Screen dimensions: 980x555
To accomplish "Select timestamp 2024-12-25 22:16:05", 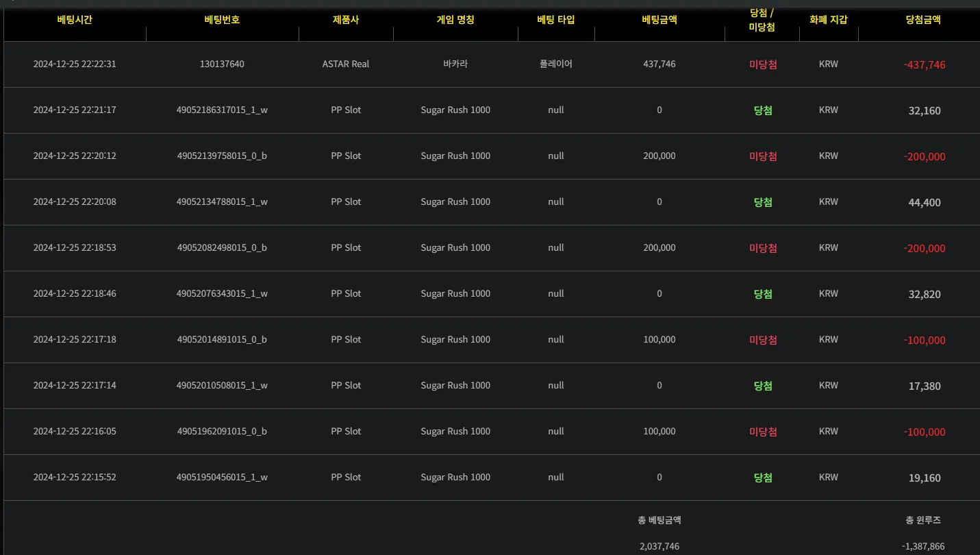I will pyautogui.click(x=75, y=431).
